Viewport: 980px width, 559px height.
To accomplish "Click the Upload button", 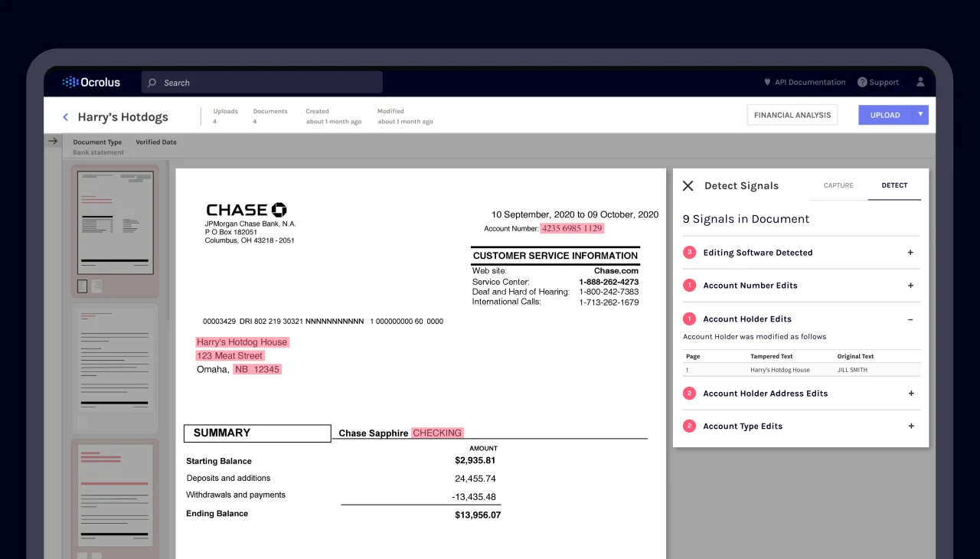I will point(885,115).
